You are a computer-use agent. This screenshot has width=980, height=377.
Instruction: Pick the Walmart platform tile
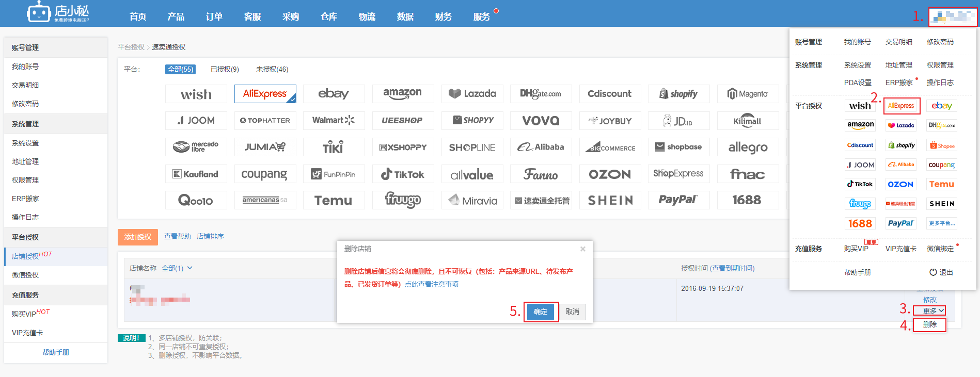click(x=334, y=121)
